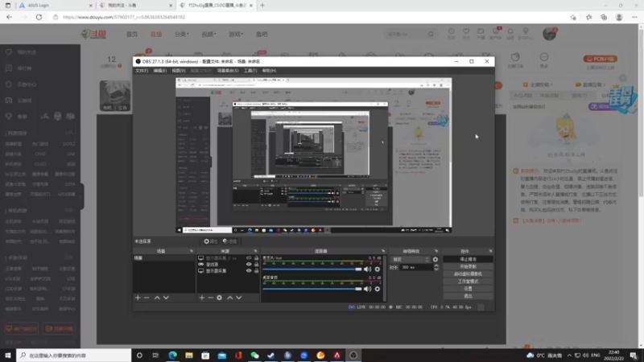The height and width of the screenshot is (362, 644).
Task: Open WeChat from the taskbar
Action: tap(254, 355)
